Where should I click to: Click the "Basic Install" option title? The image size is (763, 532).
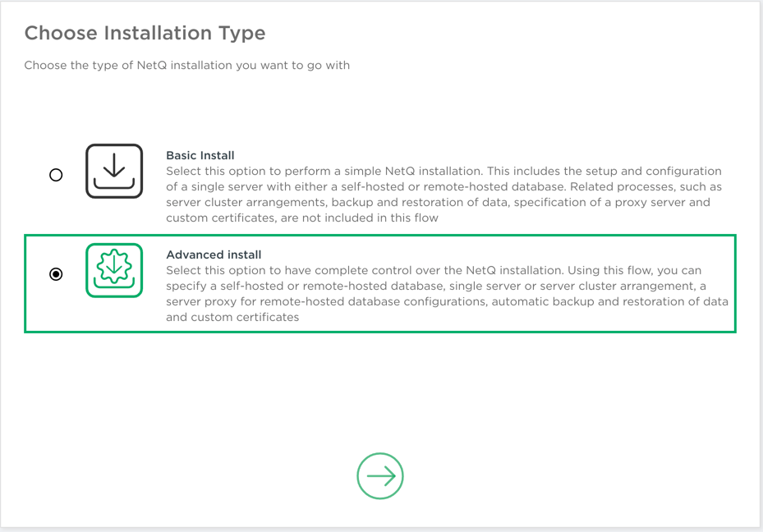(x=200, y=155)
